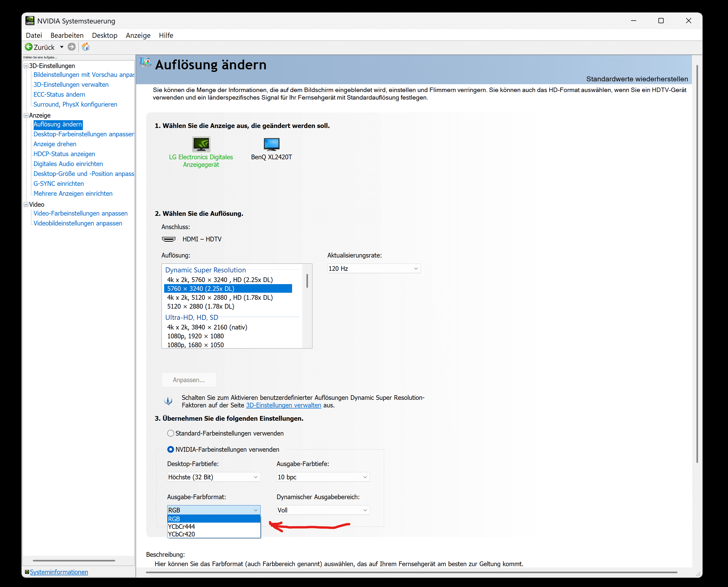Choose YCbCr420 in the color format list
This screenshot has height=587, width=728.
[x=214, y=534]
